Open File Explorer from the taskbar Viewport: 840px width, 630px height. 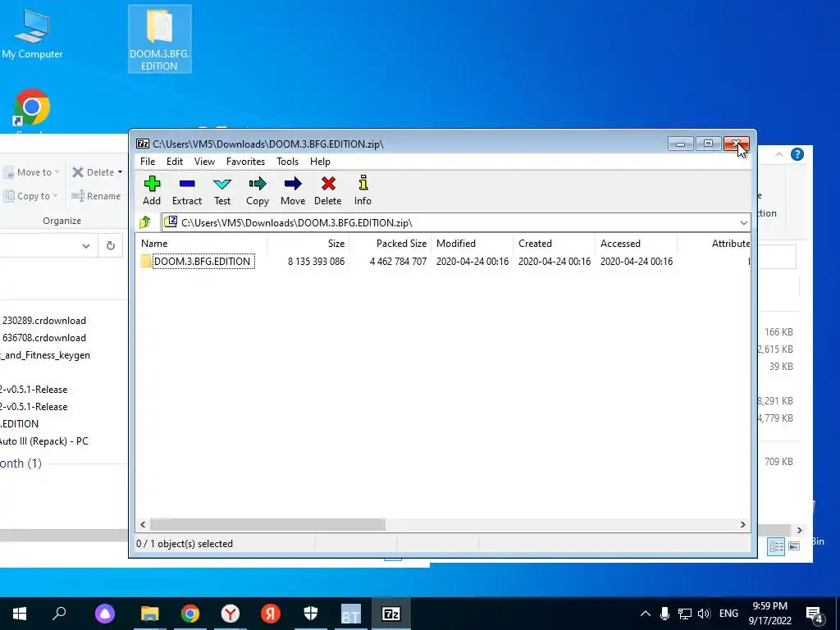150,614
